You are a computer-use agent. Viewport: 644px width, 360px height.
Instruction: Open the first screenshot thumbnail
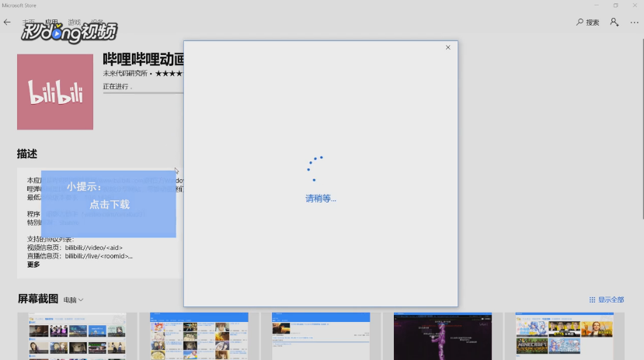(x=77, y=336)
